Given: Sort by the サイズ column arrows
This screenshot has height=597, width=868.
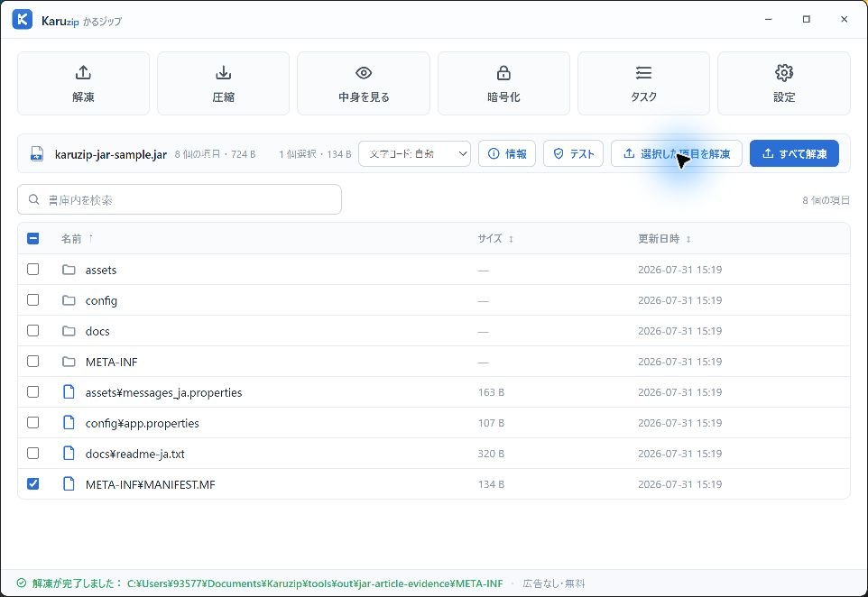Looking at the screenshot, I should (x=511, y=239).
